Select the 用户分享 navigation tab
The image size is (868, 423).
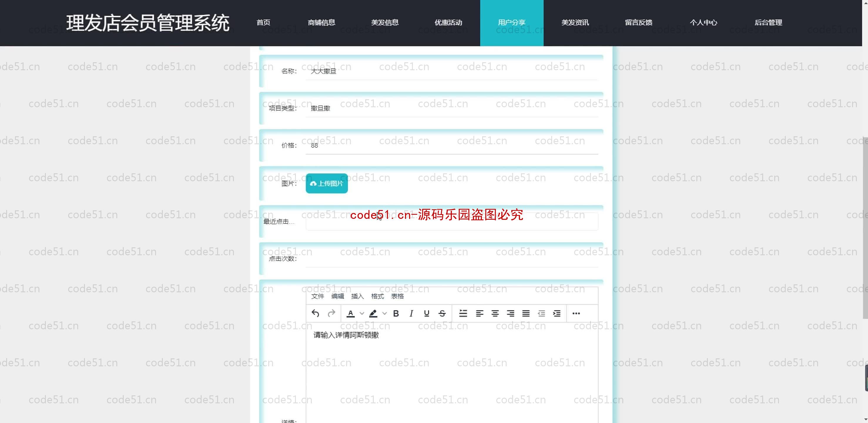[512, 23]
